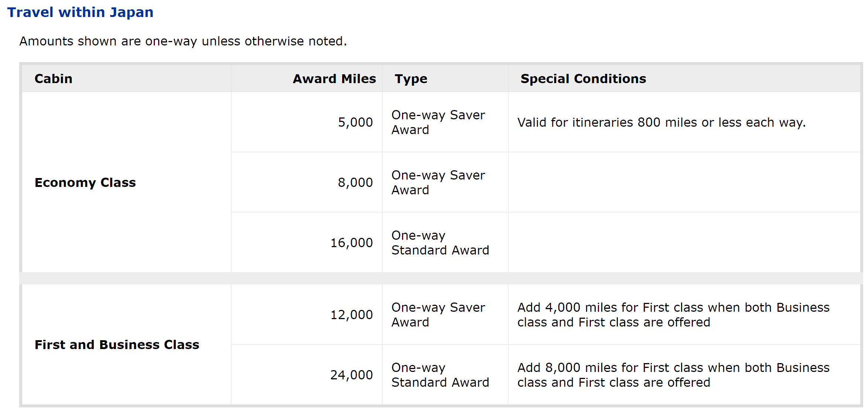The height and width of the screenshot is (410, 868).
Task: Click the 12,000 award miles value
Action: click(x=351, y=315)
